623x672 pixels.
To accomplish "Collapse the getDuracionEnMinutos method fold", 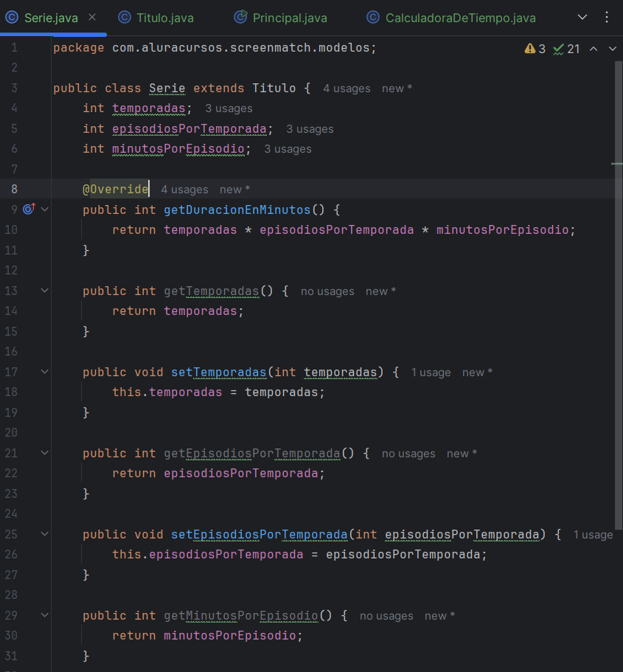I will pyautogui.click(x=44, y=209).
